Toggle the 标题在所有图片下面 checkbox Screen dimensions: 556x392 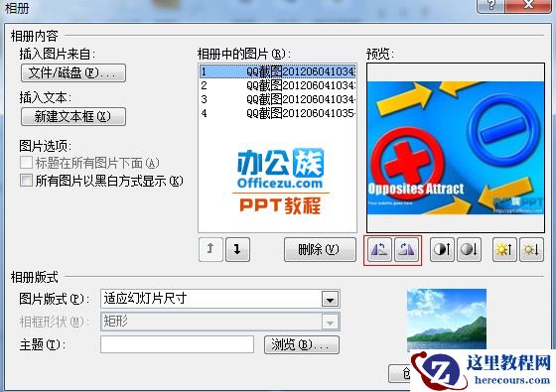[x=26, y=163]
